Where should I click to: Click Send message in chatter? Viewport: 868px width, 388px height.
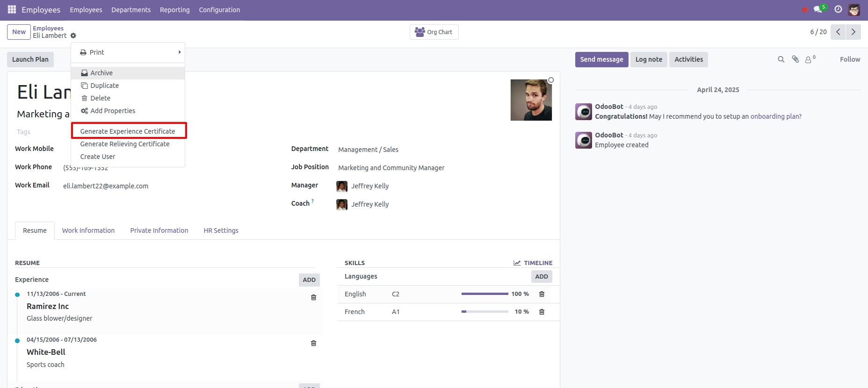coord(601,59)
